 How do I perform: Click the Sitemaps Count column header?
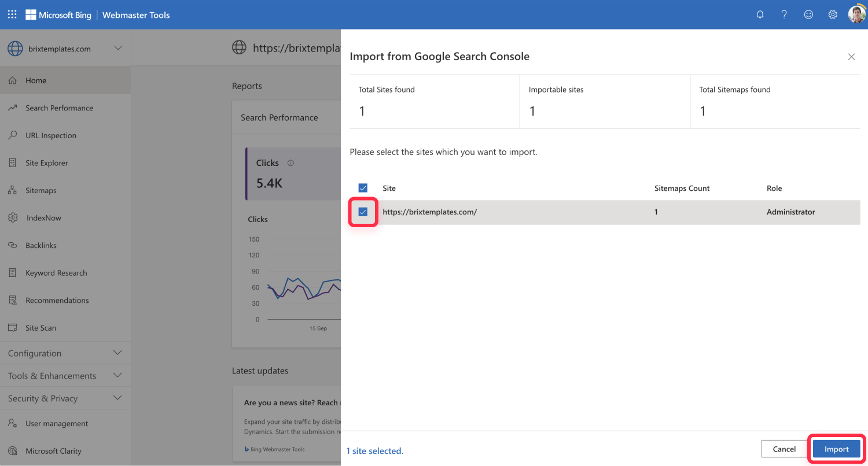point(682,188)
